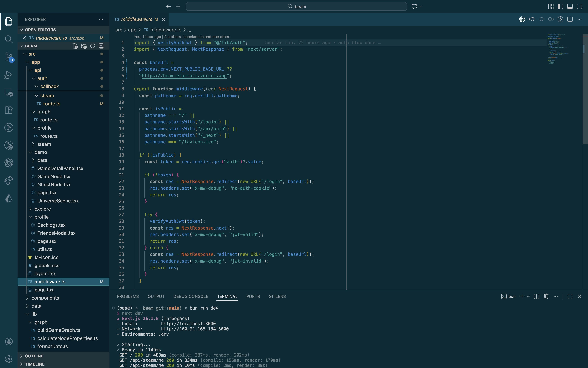
Task: Toggle the bottom panel visibility
Action: 570,6
